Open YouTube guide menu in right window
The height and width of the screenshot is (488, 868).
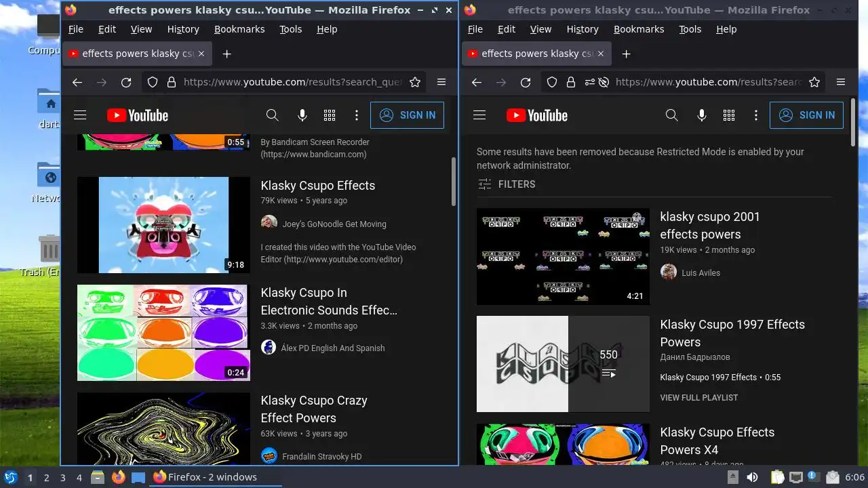[479, 115]
